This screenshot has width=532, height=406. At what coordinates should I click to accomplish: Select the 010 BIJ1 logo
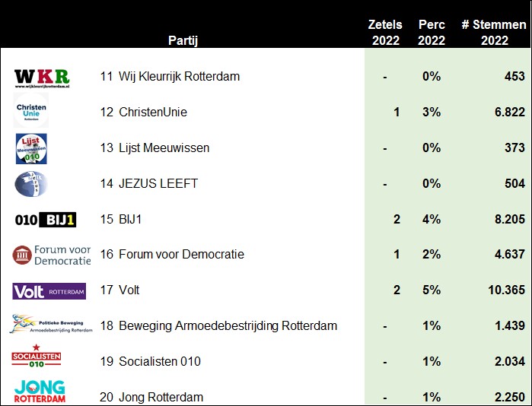(x=46, y=220)
